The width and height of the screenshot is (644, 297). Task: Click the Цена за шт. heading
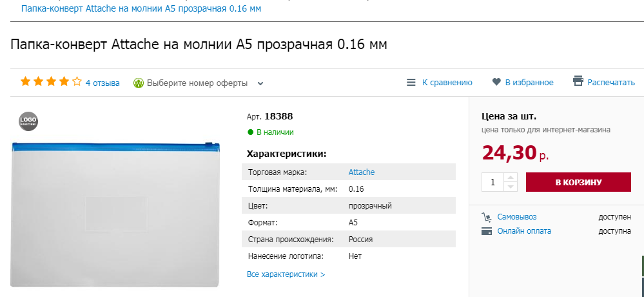click(509, 116)
